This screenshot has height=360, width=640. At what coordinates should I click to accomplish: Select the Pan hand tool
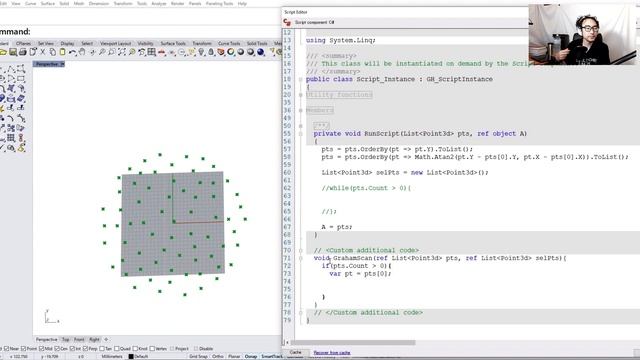[82, 52]
